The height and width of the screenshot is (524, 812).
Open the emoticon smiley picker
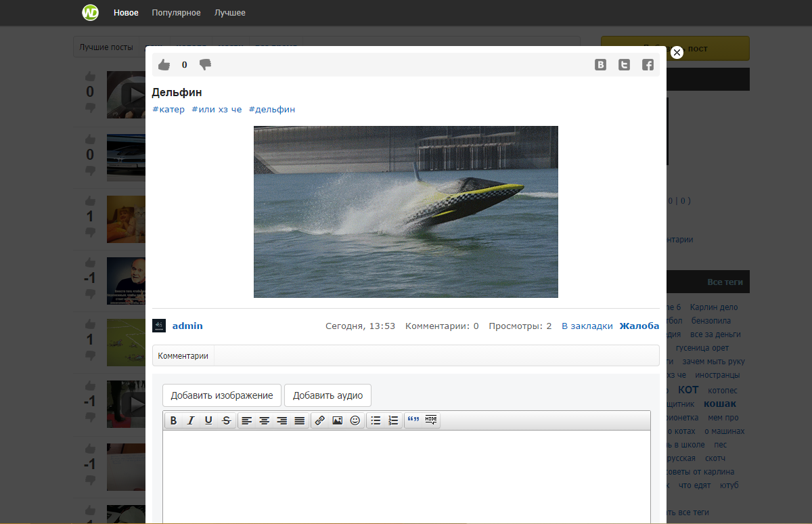[x=355, y=420]
